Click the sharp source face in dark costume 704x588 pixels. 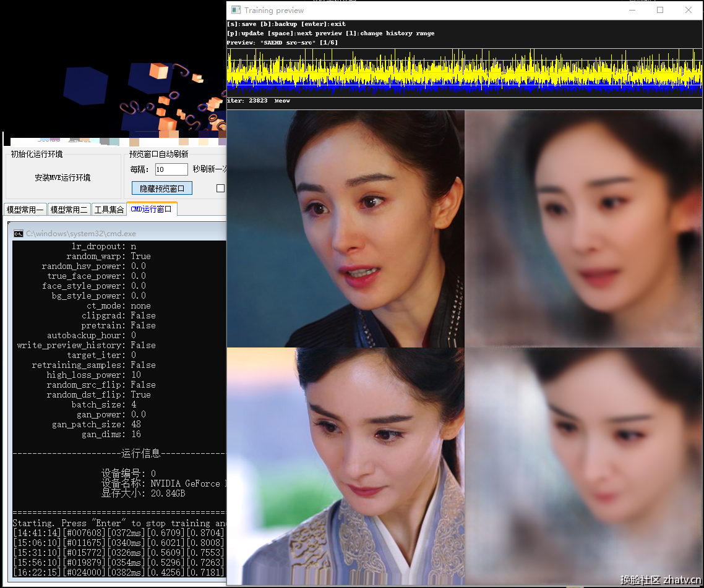(346, 229)
